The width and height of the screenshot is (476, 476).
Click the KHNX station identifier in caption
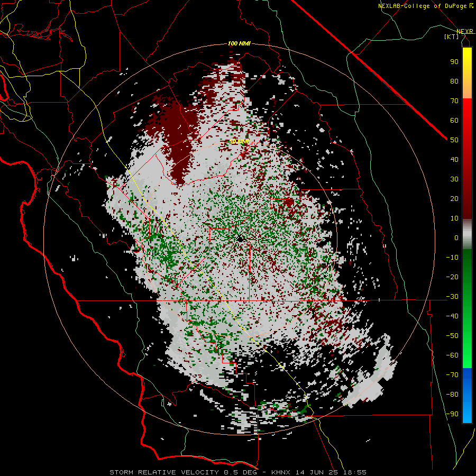pyautogui.click(x=281, y=472)
